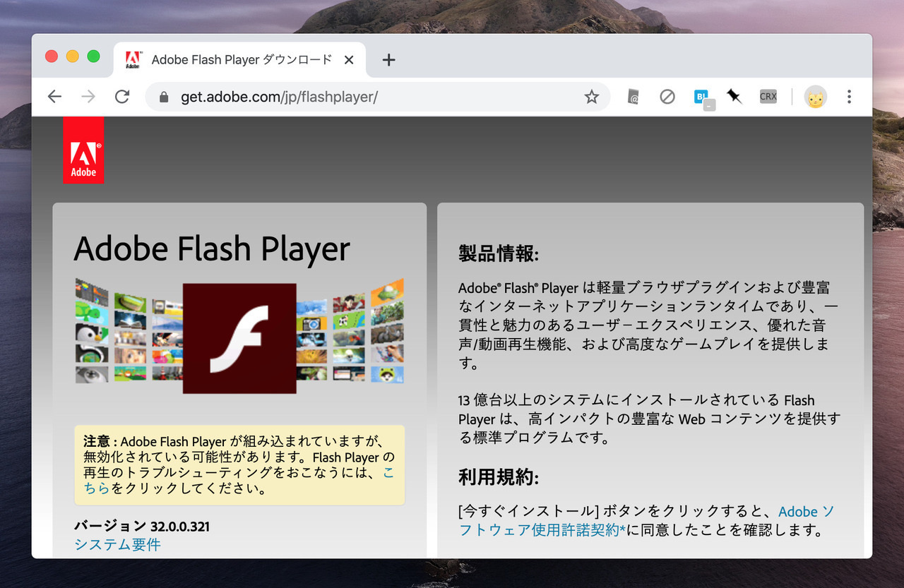Click the red Adobe logo
Viewport: 904px width, 588px height.
click(x=83, y=150)
